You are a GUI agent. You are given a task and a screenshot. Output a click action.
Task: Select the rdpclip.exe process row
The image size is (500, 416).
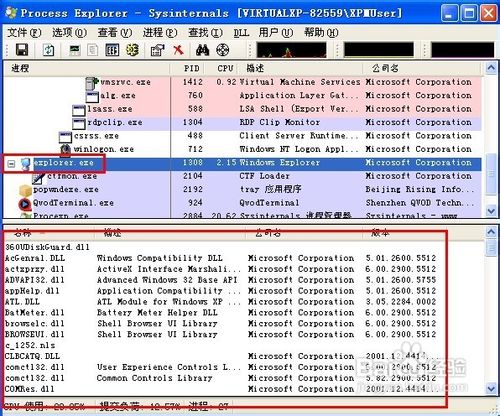tap(242, 122)
